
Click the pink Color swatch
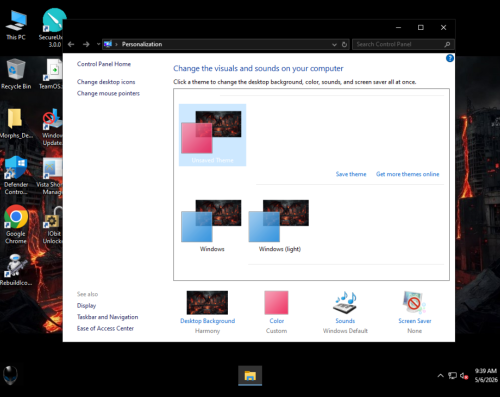point(276,303)
